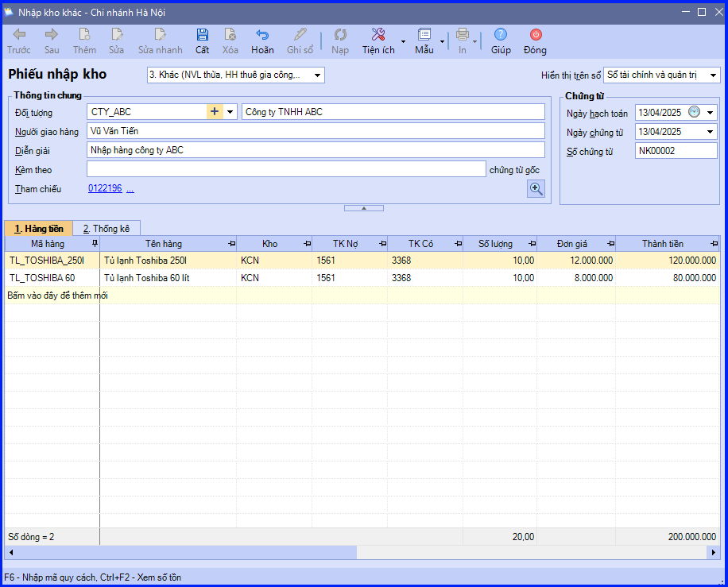Click the 200.000.000 total amount
The width and height of the screenshot is (728, 587).
click(691, 537)
